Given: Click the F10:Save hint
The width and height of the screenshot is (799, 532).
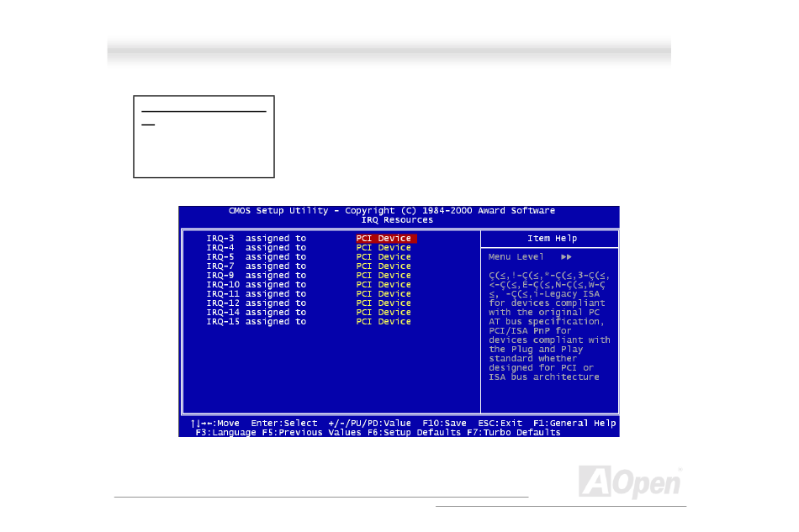Looking at the screenshot, I should pyautogui.click(x=444, y=424).
